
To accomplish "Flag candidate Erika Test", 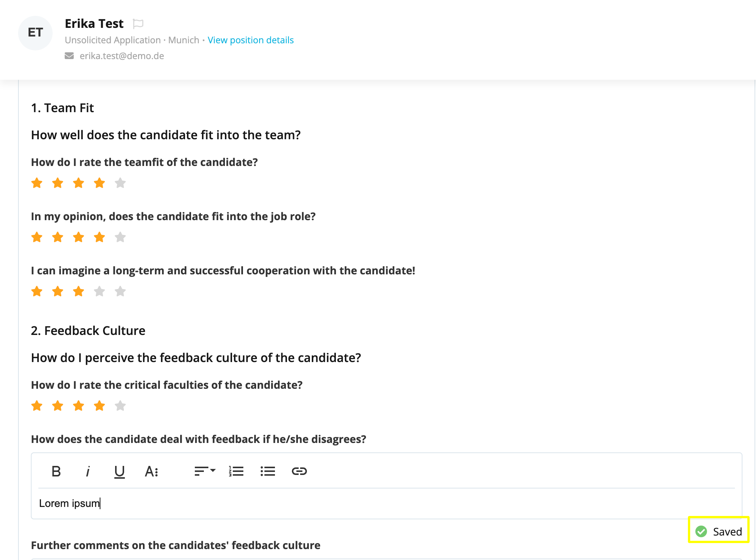I will [138, 24].
